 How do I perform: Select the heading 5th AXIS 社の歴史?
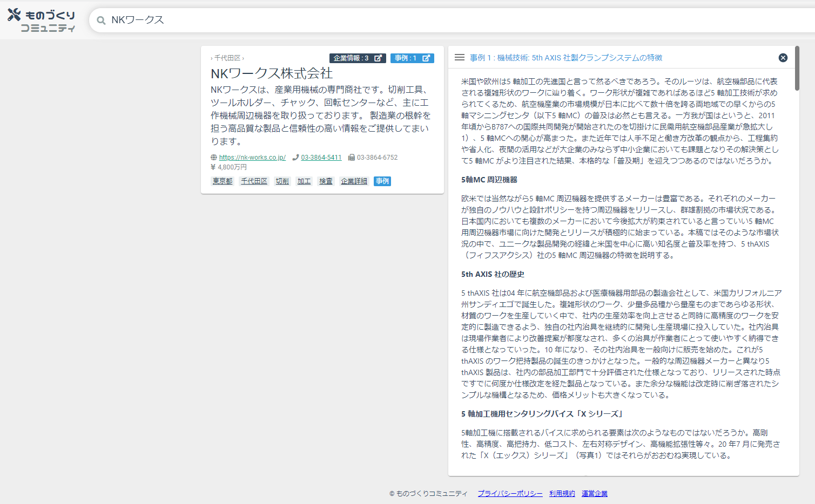coord(493,274)
